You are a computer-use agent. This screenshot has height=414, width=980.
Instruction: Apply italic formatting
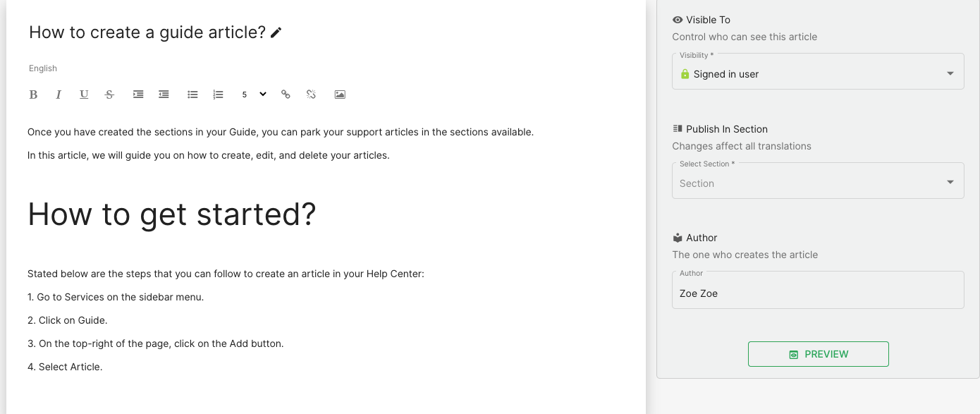pyautogui.click(x=59, y=95)
